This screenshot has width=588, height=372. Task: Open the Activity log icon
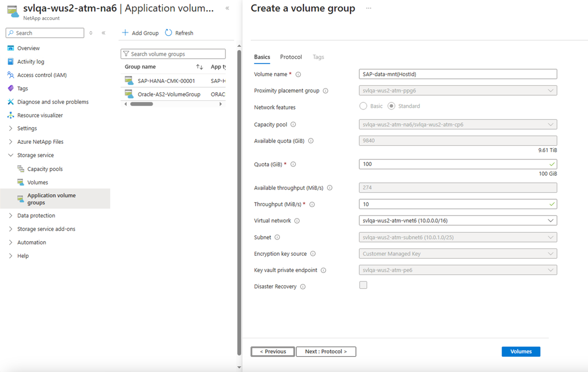tap(11, 62)
